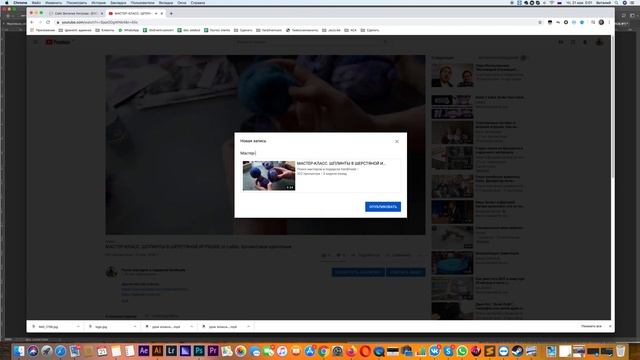640x360 pixels.
Task: Open the Chrome profile avatar
Action: point(601,22)
